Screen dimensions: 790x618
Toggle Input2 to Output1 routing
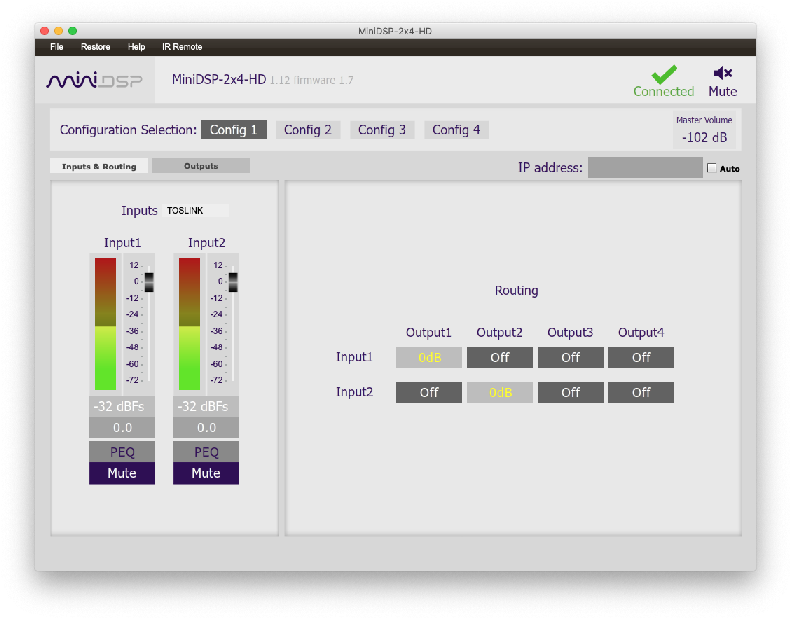429,393
